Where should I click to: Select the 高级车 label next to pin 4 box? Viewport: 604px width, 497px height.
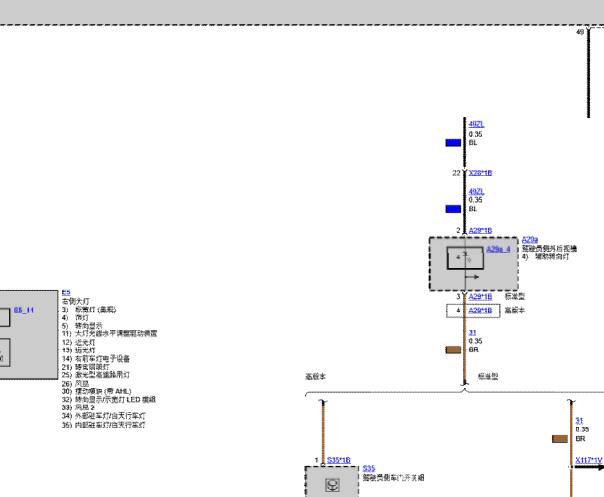[x=514, y=311]
